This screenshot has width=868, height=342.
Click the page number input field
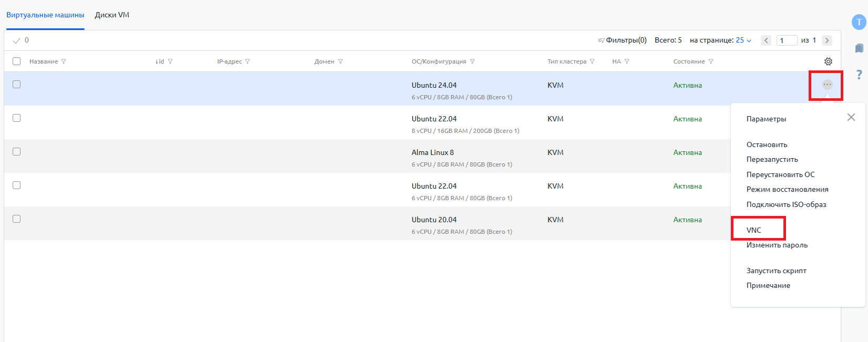click(787, 40)
